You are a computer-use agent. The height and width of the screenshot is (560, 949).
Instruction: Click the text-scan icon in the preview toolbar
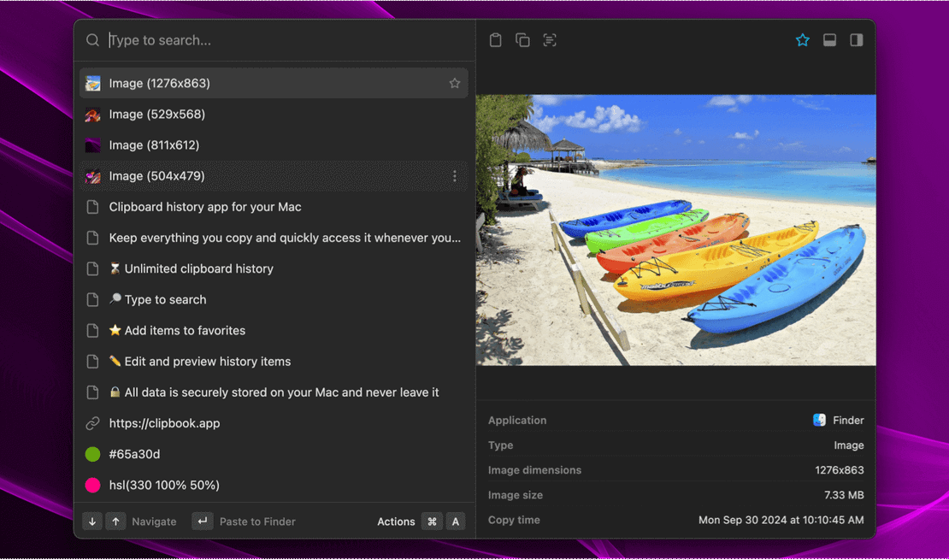[x=550, y=40]
